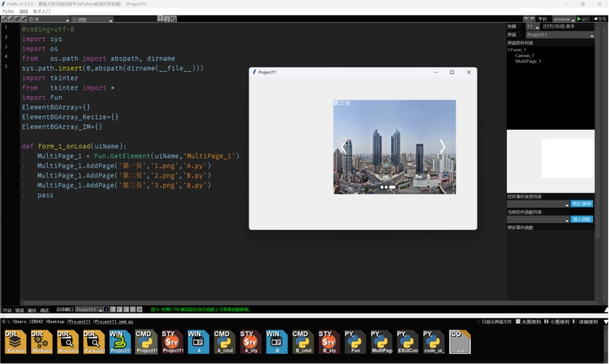Screen dimensions: 609x364
Task: Open the PyMe menu
Action: tap(8, 12)
